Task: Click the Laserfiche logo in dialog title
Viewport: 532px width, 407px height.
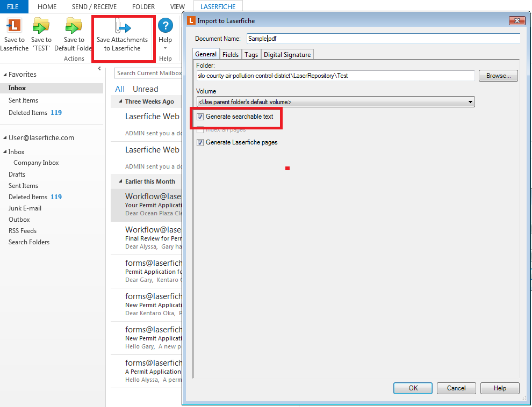Action: (191, 20)
